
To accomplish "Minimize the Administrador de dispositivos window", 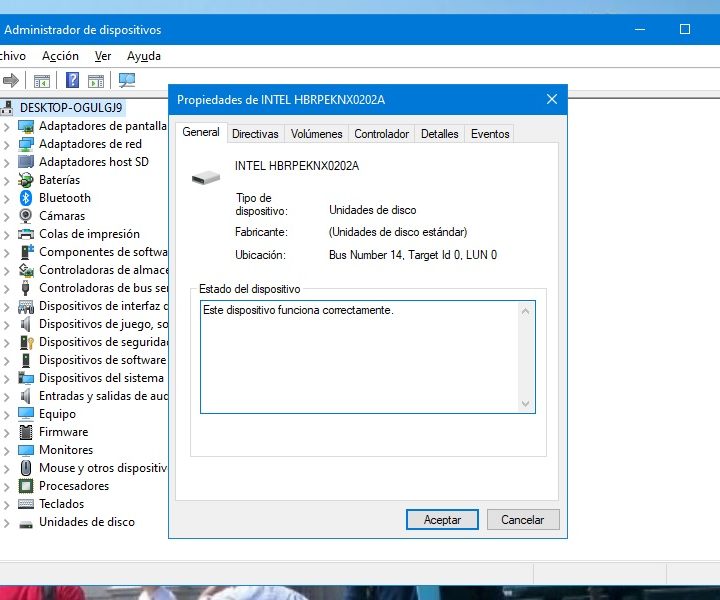I will point(640,29).
